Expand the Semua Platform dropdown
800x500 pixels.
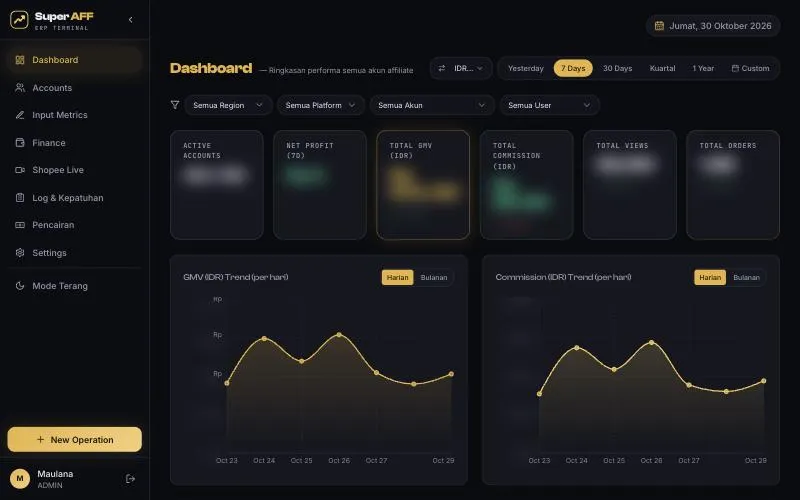tap(320, 105)
